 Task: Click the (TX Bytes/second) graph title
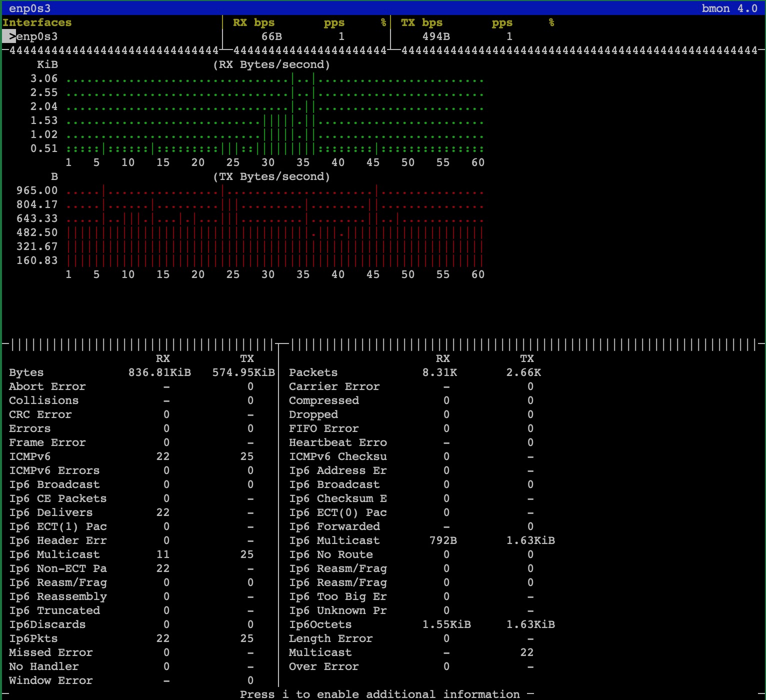(271, 176)
